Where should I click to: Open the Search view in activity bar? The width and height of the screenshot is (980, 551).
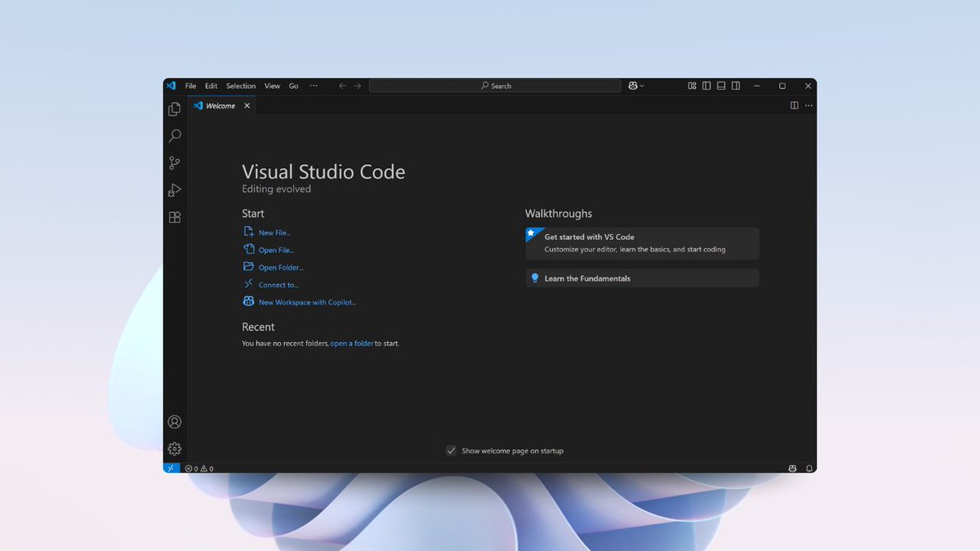pos(174,136)
